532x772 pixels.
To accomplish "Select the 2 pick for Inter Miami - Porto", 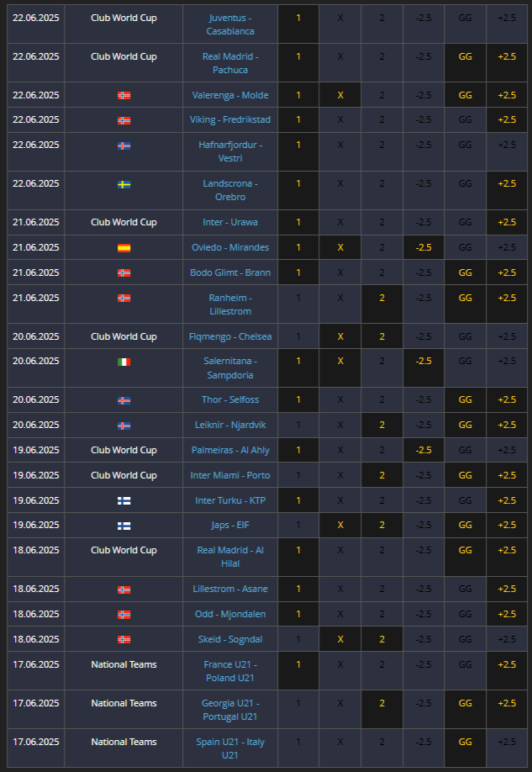I will 382,475.
